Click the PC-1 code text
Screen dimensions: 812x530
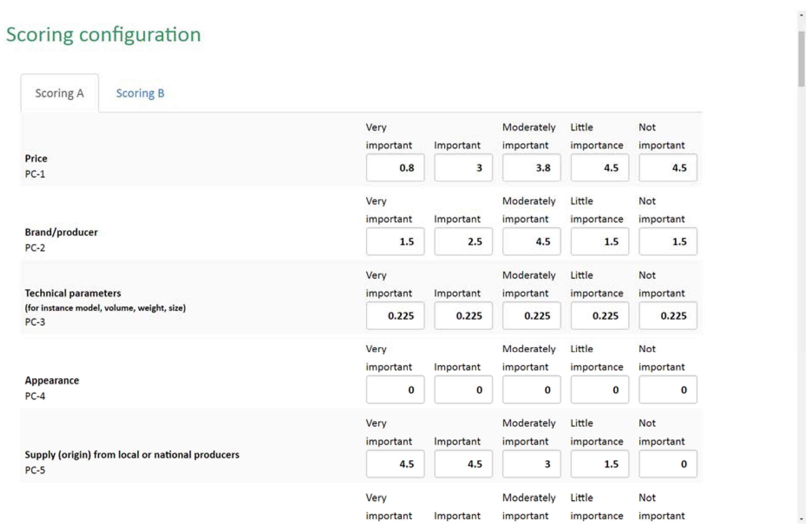coord(35,174)
